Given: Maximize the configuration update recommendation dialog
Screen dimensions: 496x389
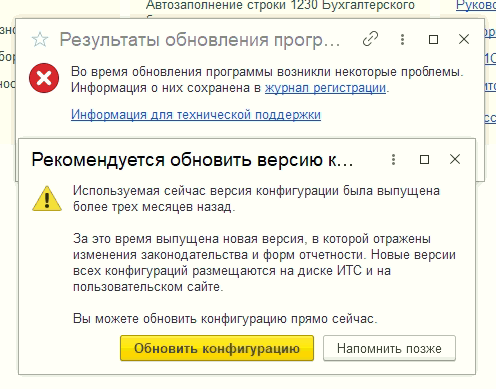Looking at the screenshot, I should [424, 159].
